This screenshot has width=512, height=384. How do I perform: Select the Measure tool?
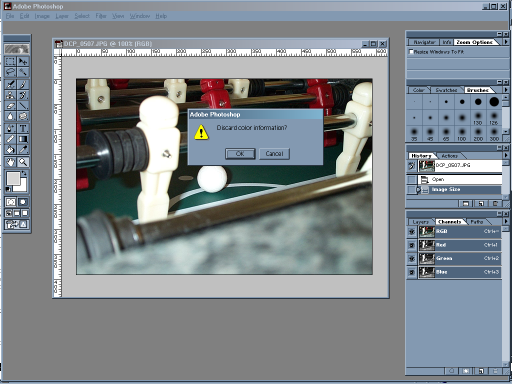point(10,139)
